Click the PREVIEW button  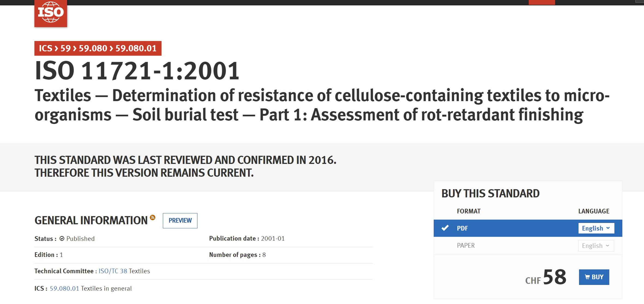[180, 221]
